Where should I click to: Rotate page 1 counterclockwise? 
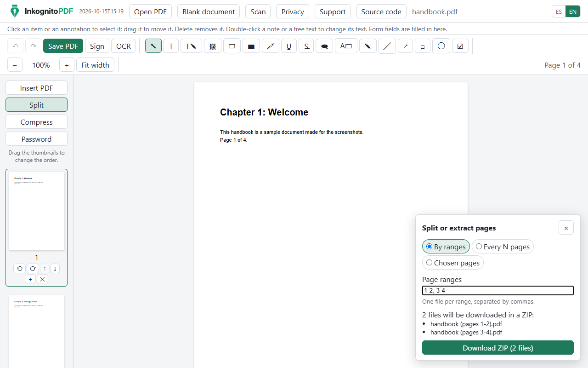[x=19, y=269]
